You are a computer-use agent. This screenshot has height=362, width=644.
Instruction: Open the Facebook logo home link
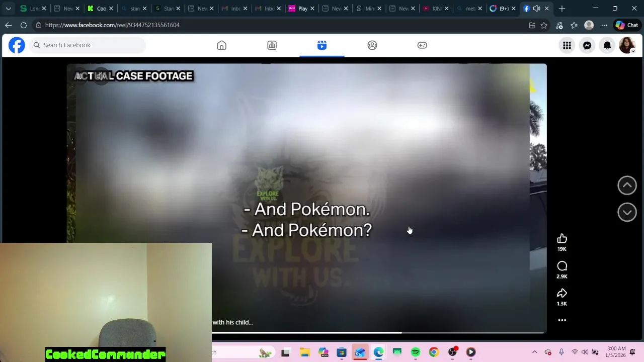point(17,45)
